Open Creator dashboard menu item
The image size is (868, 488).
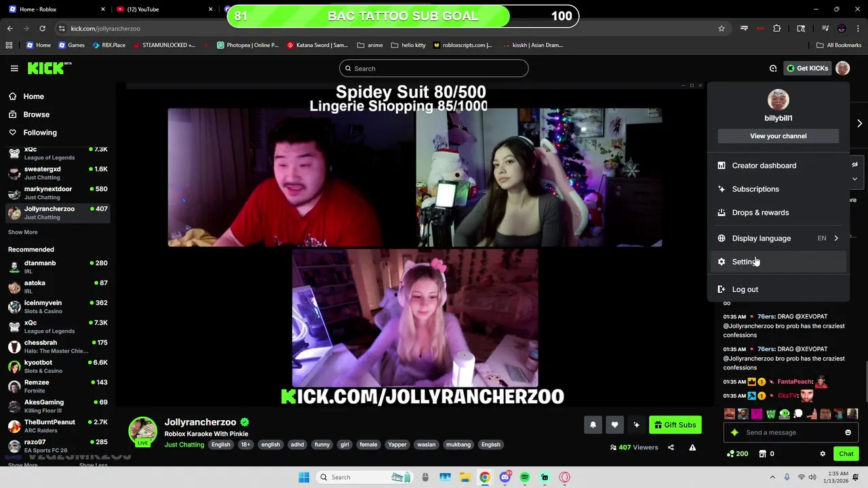pos(778,165)
